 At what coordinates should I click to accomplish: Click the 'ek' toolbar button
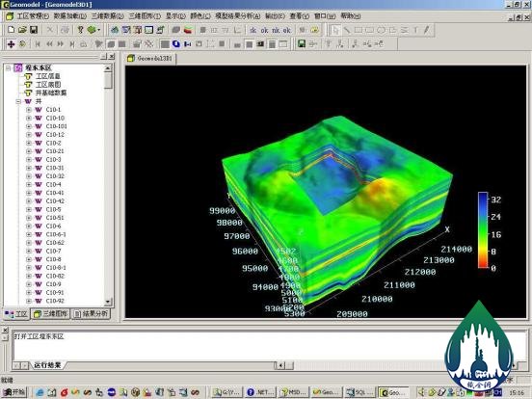click(286, 30)
